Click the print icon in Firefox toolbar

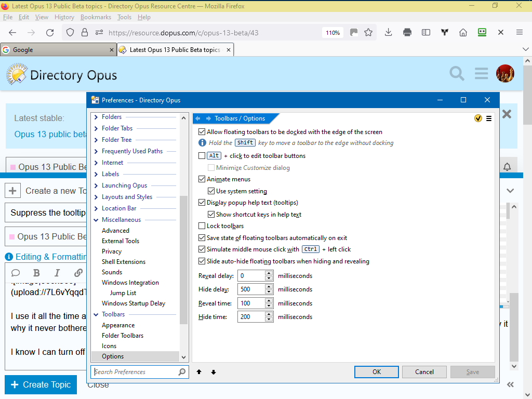coord(407,33)
